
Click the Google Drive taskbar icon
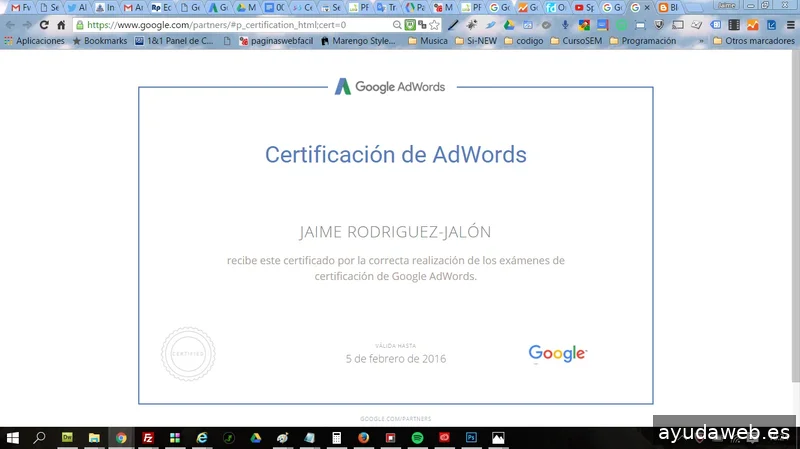256,438
